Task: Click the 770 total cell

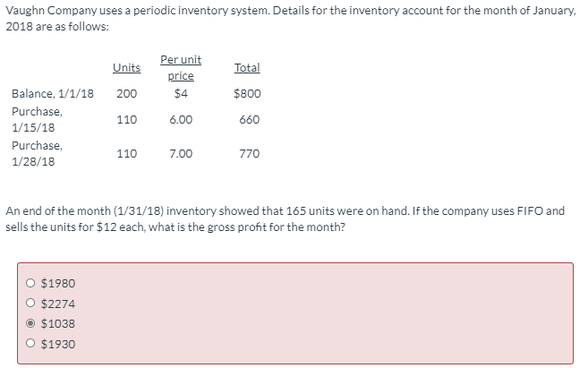Action: click(250, 154)
